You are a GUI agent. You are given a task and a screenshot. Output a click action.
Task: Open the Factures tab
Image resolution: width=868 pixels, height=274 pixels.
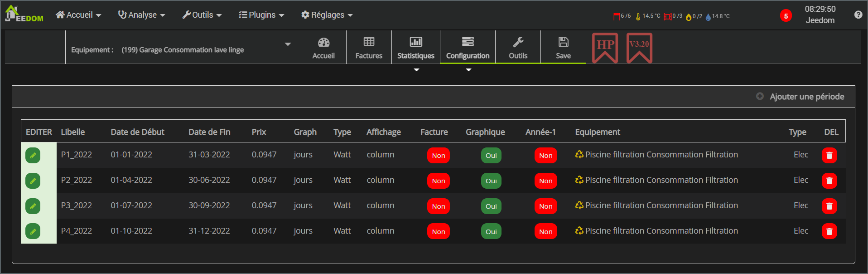click(x=369, y=48)
